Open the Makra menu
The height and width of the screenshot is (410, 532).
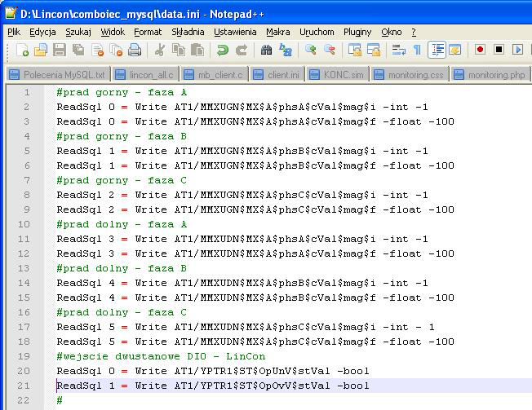point(278,32)
